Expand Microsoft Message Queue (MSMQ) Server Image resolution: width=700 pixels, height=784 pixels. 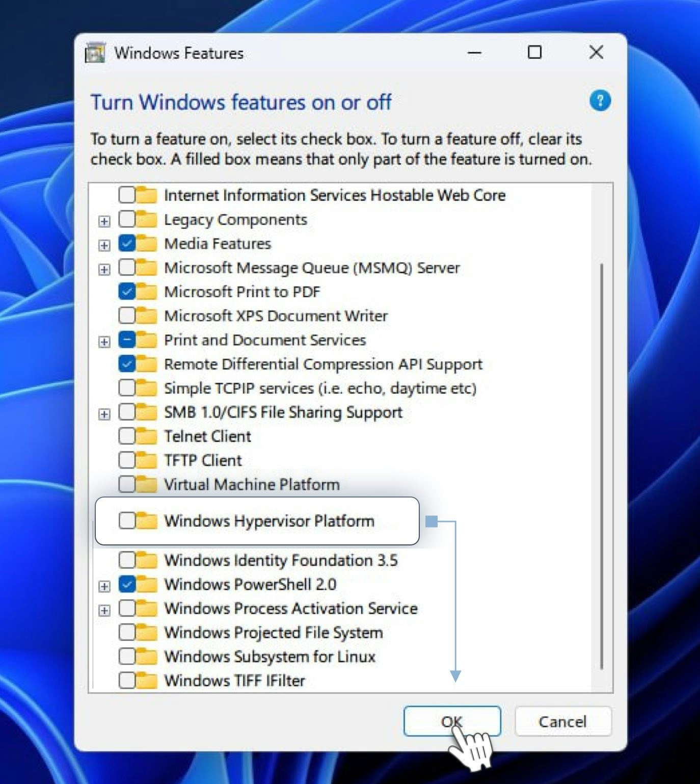[x=104, y=269]
